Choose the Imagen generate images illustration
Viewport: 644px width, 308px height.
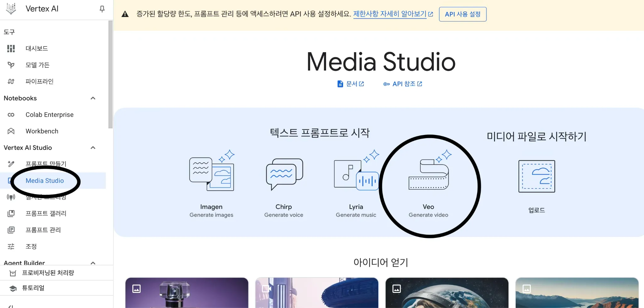point(212,170)
